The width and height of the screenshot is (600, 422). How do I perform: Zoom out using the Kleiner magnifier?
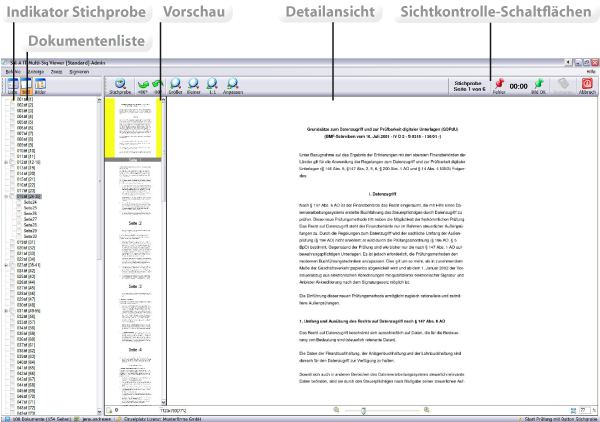click(x=195, y=86)
